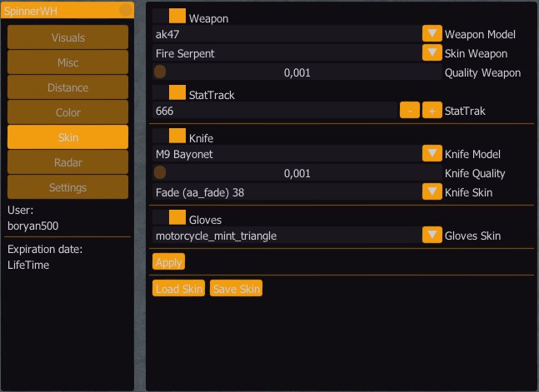The image size is (539, 392).
Task: Click the Knife Quality slider handle
Action: pos(160,172)
